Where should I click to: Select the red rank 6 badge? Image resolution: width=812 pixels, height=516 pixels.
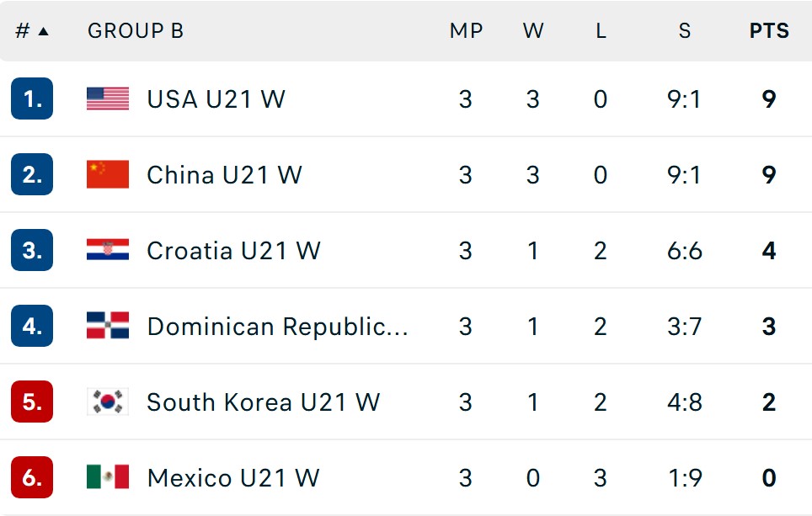[x=32, y=477]
